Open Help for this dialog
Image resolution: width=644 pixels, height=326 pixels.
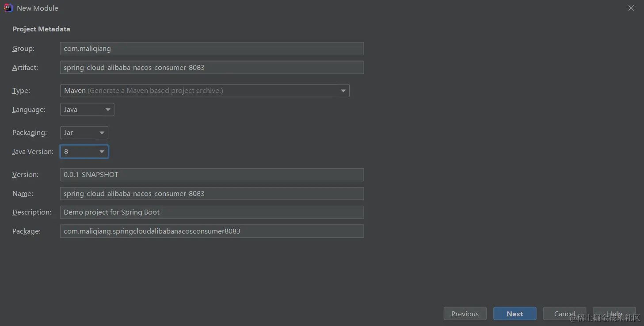614,314
